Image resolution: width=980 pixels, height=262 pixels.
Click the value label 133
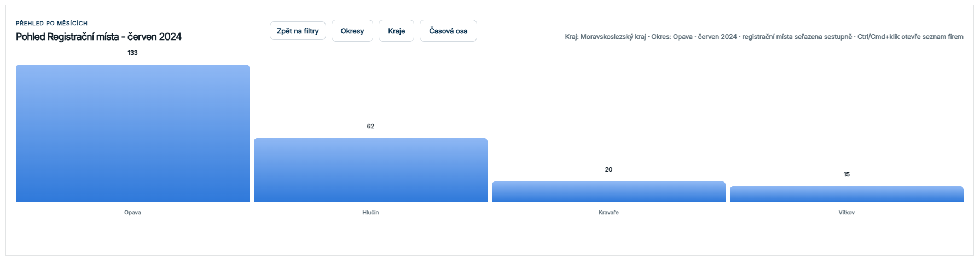[x=132, y=53]
